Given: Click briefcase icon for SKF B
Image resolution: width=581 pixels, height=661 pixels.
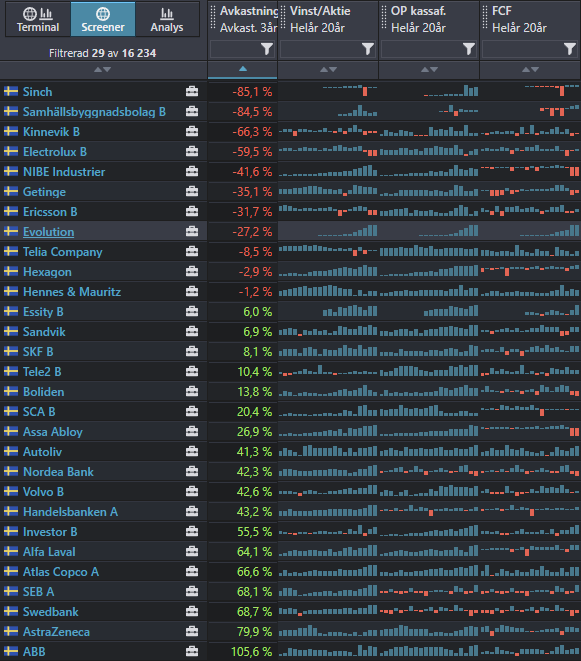Looking at the screenshot, I should click(192, 351).
